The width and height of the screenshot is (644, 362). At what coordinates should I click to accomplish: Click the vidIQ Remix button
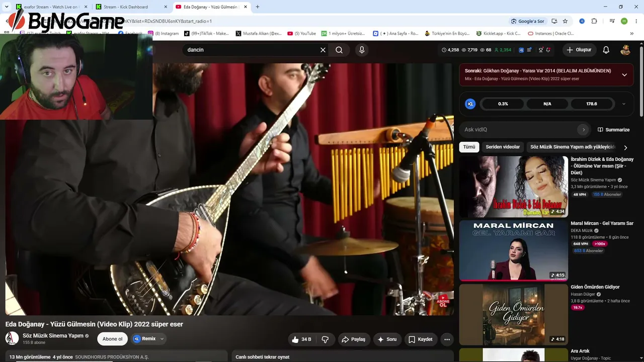144,339
